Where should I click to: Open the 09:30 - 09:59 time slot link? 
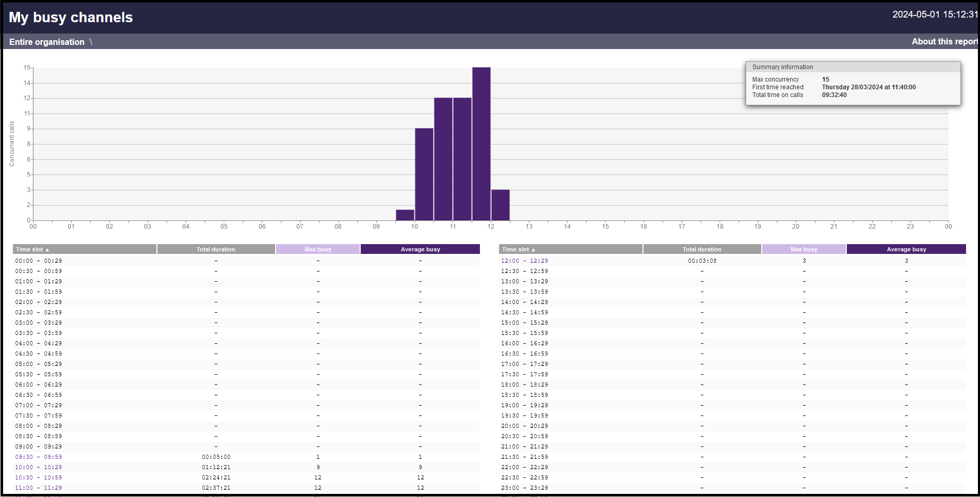pos(38,457)
